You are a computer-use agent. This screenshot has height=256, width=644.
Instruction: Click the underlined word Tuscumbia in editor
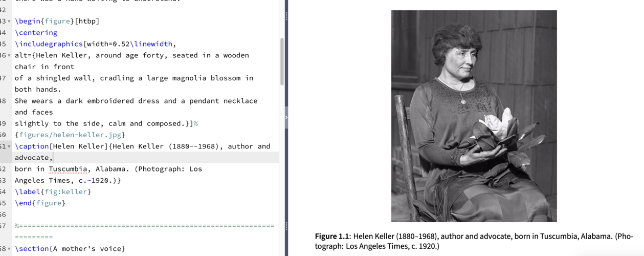click(68, 169)
